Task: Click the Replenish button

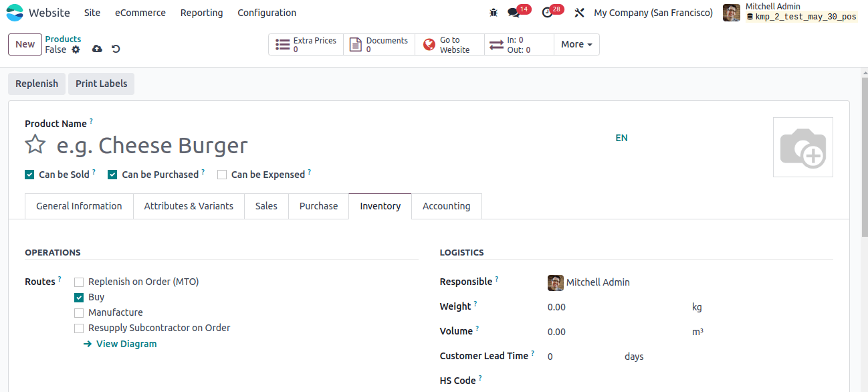Action: (x=37, y=84)
